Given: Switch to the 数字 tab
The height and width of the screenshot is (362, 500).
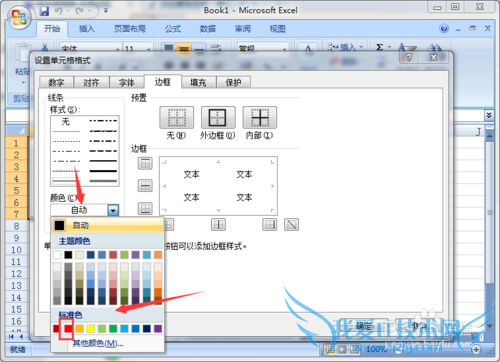Looking at the screenshot, I should [x=56, y=82].
